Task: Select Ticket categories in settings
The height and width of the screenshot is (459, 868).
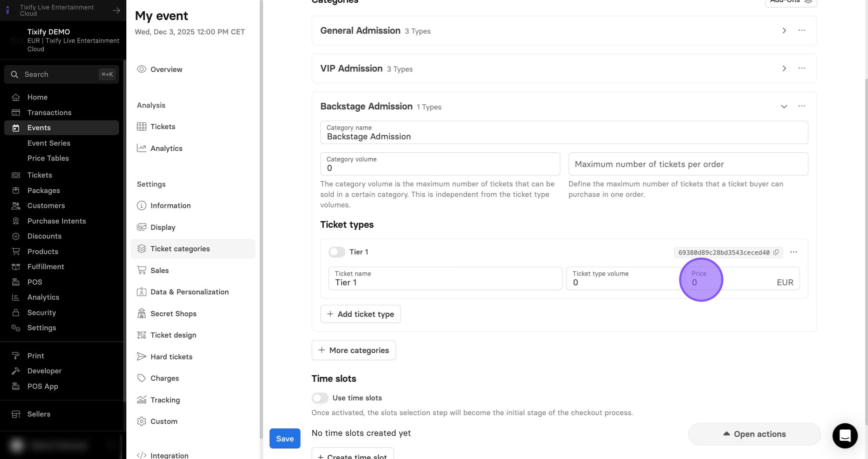Action: [193, 249]
